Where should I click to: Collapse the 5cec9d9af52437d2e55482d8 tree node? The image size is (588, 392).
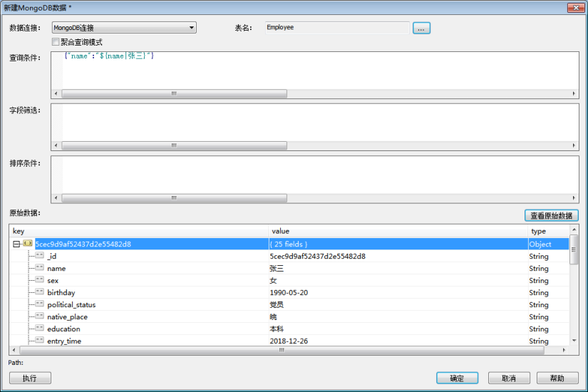coord(16,244)
